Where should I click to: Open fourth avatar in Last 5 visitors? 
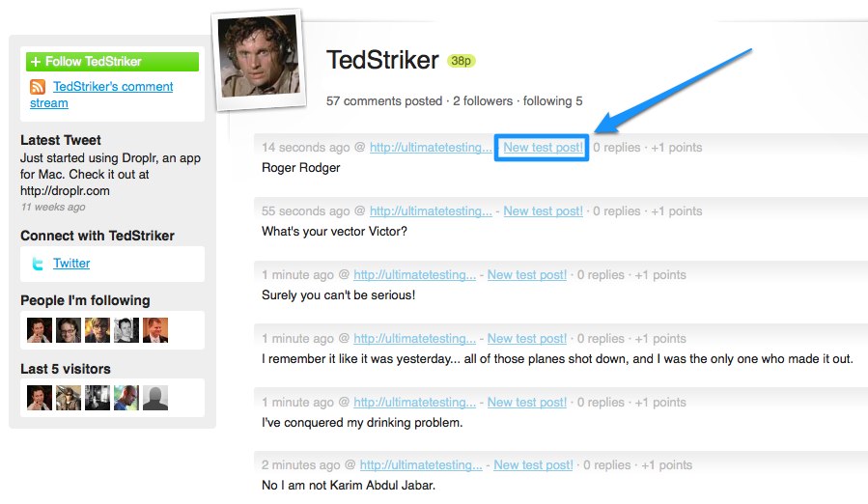(126, 398)
